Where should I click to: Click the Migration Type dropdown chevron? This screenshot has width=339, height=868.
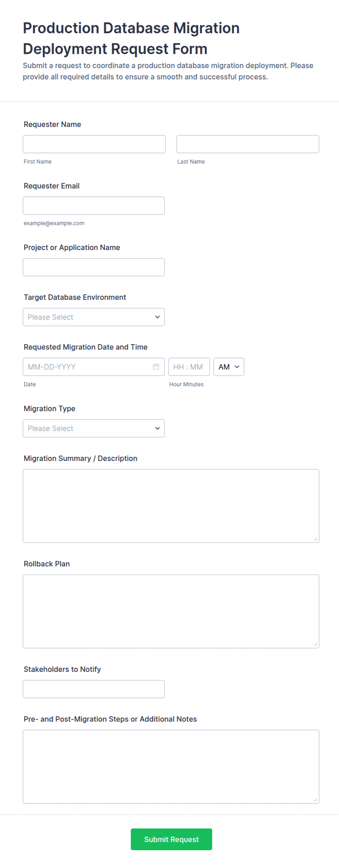tap(157, 428)
